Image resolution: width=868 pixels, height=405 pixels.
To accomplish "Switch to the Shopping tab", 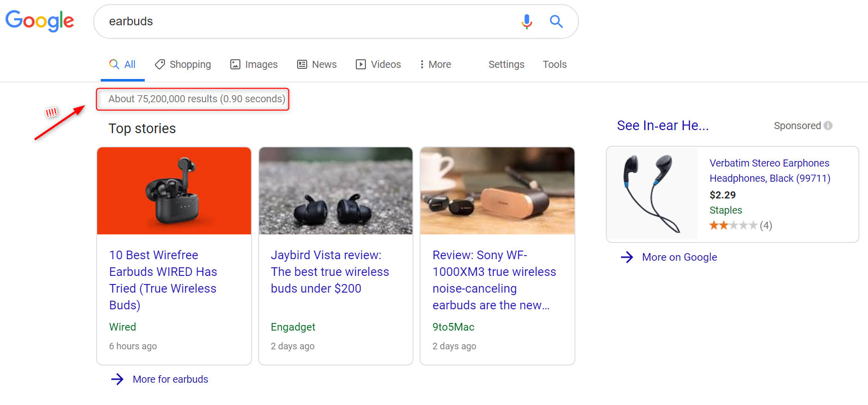I will pos(183,64).
